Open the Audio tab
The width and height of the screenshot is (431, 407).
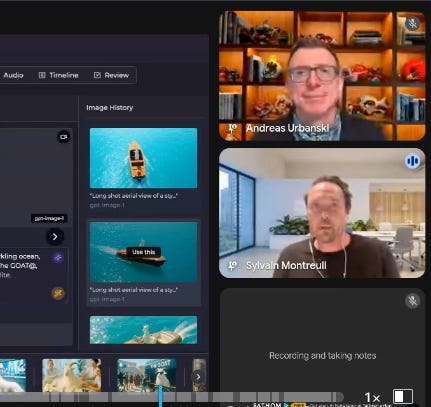coord(13,75)
